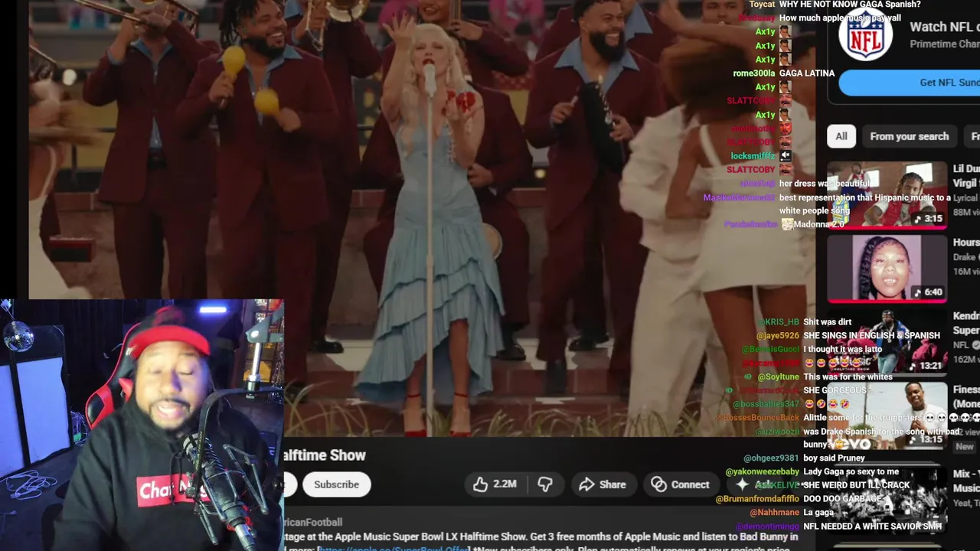Click the muted speaker emote beside locksmifffz
Image resolution: width=980 pixels, height=551 pixels.
point(785,156)
